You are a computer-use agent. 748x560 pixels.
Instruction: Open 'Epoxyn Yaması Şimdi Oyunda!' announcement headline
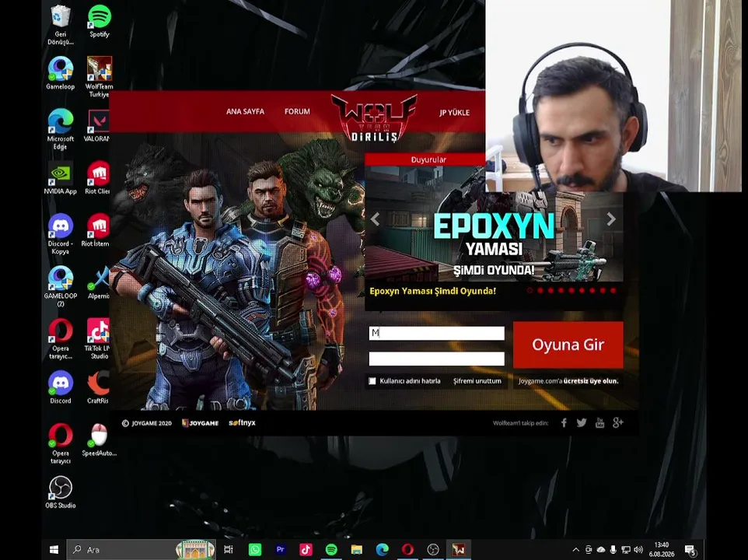coord(432,291)
